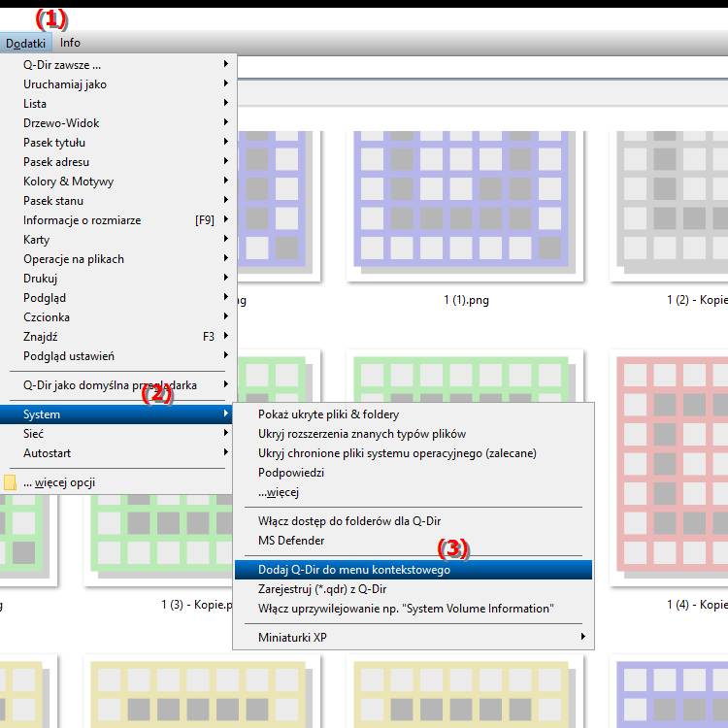Click 'Zarejestruj (*.qdr) z Q-Dir'
728x728 pixels.
coord(414,589)
